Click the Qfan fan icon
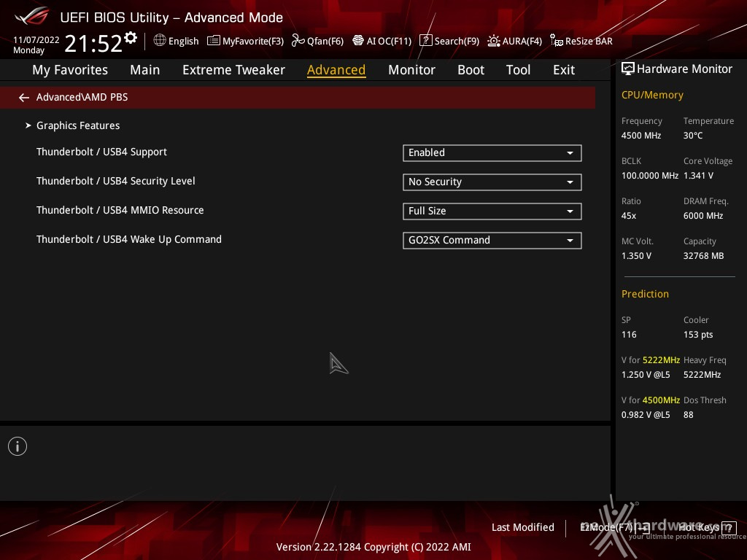The image size is (747, 560). [x=298, y=41]
